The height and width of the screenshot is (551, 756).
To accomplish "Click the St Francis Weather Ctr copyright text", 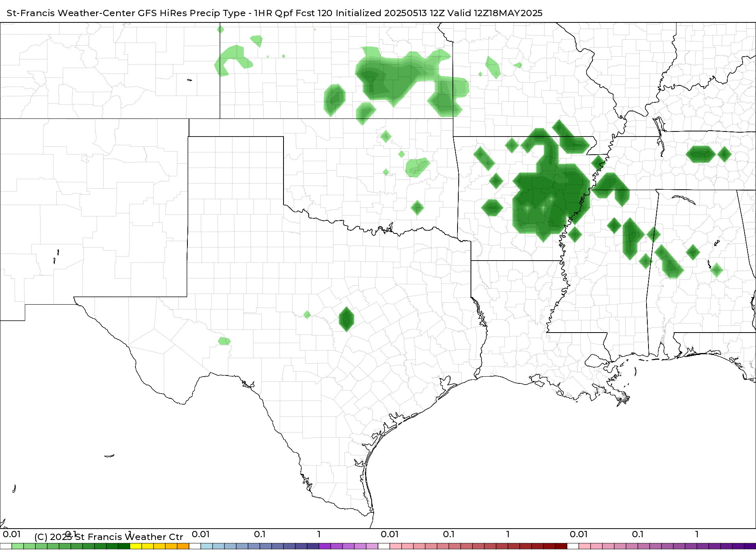I will pyautogui.click(x=109, y=537).
